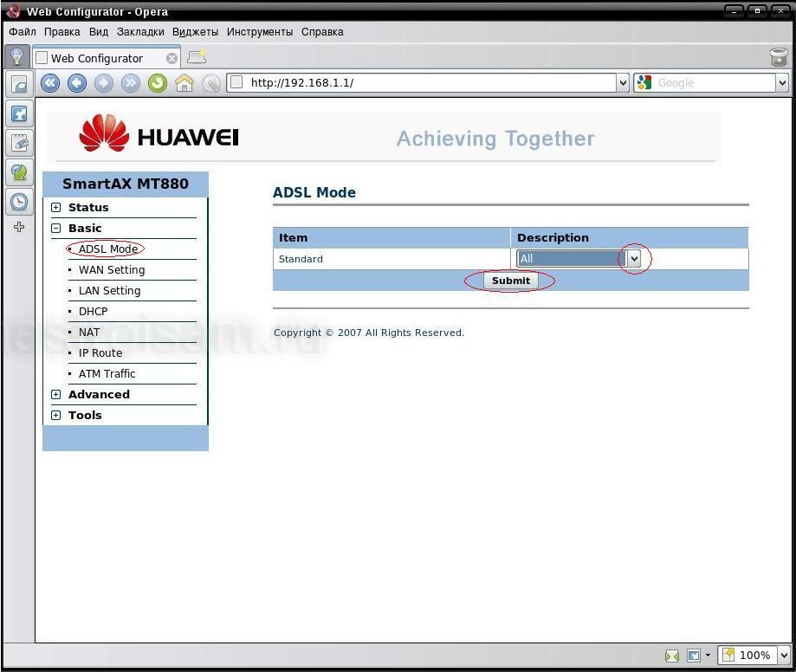Expand the Advanced menu section
Viewport: 796px width, 672px height.
click(56, 395)
